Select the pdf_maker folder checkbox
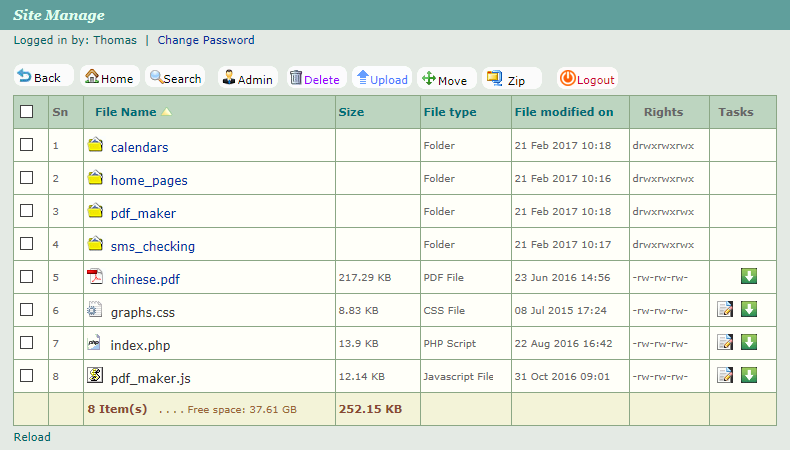The image size is (790, 450). pyautogui.click(x=27, y=211)
